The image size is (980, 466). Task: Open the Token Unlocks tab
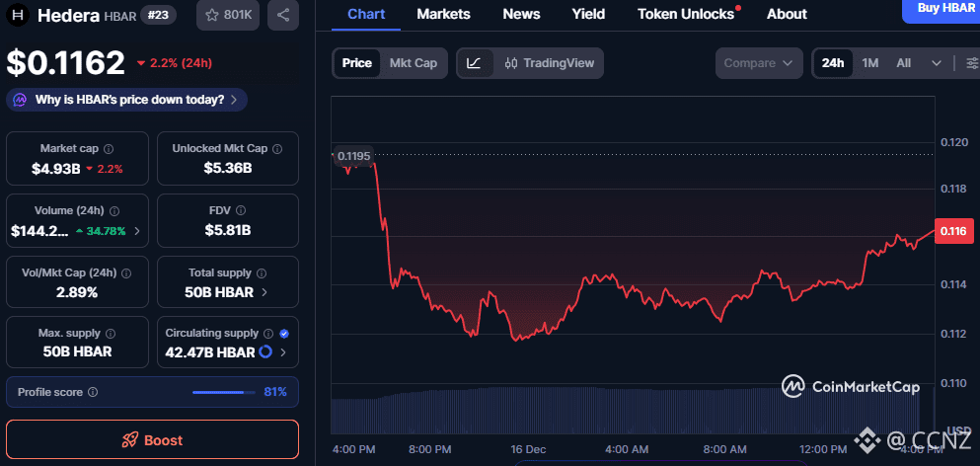686,14
